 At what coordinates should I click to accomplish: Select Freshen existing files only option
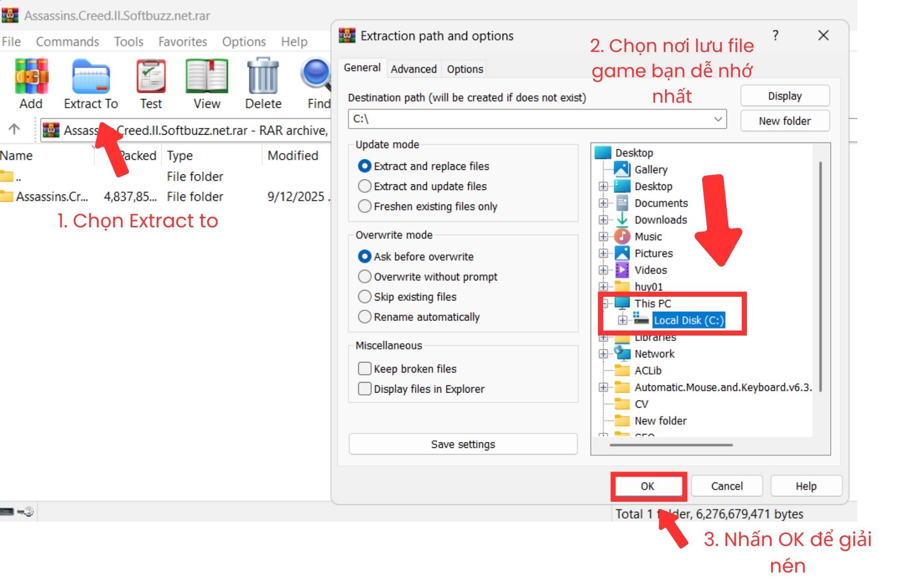[x=427, y=206]
